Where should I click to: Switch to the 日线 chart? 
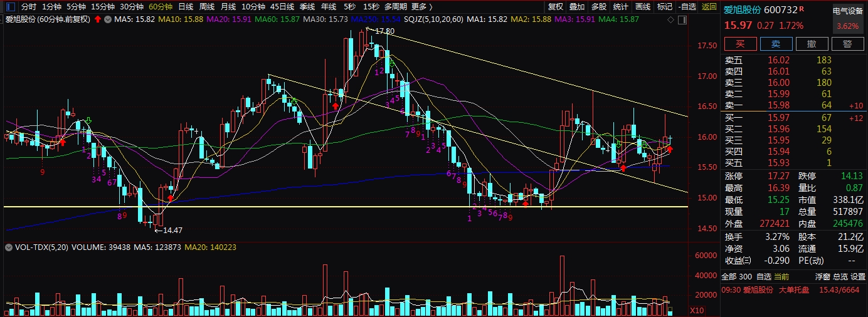[186, 6]
